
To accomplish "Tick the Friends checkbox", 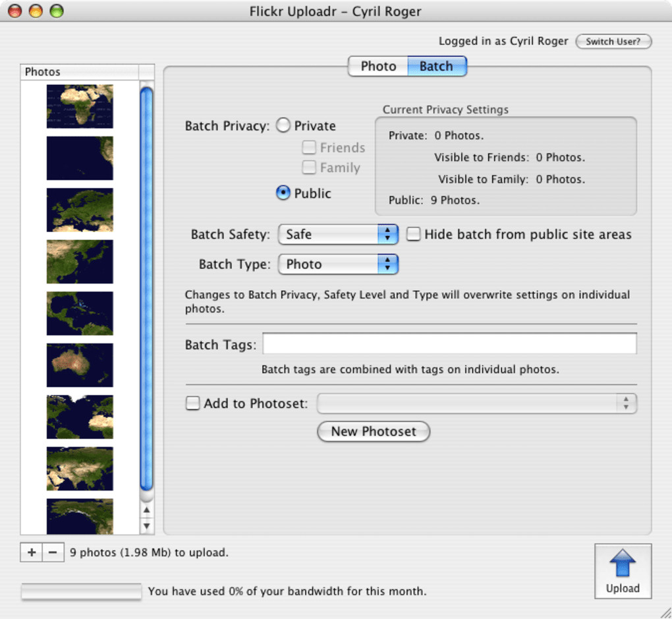I will coord(309,147).
